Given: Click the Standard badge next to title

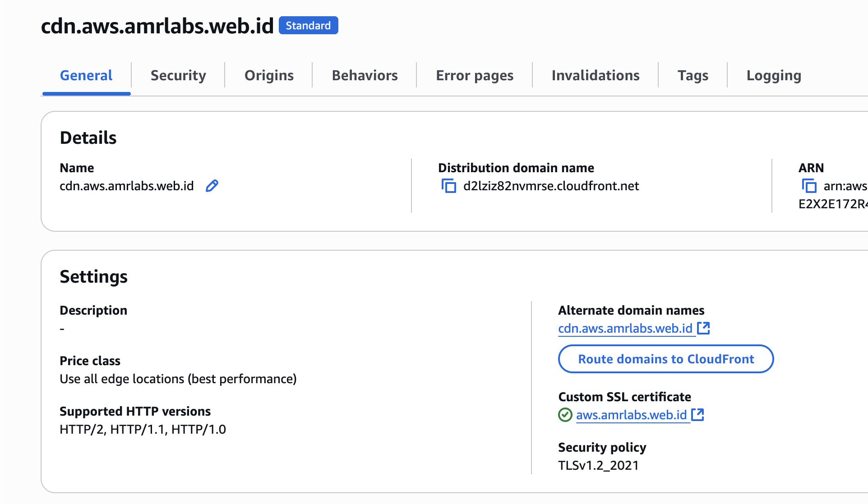Looking at the screenshot, I should click(308, 25).
